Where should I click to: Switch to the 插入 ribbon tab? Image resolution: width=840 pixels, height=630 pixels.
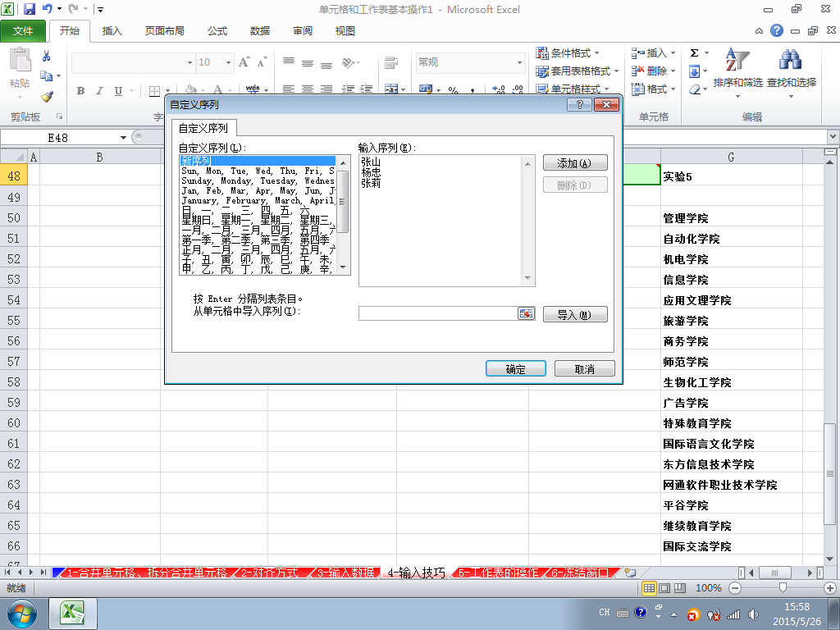[x=112, y=31]
